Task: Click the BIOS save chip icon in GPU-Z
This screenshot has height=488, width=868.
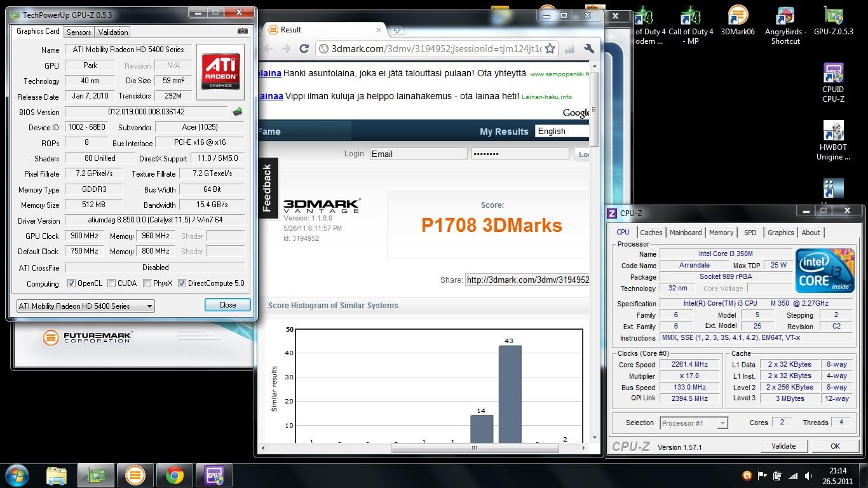Action: 238,112
